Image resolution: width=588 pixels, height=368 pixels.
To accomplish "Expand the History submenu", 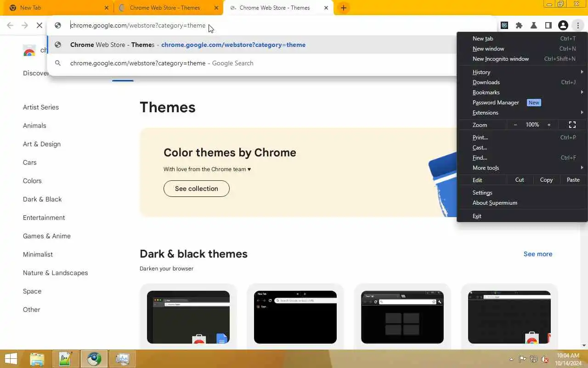I will pyautogui.click(x=522, y=72).
